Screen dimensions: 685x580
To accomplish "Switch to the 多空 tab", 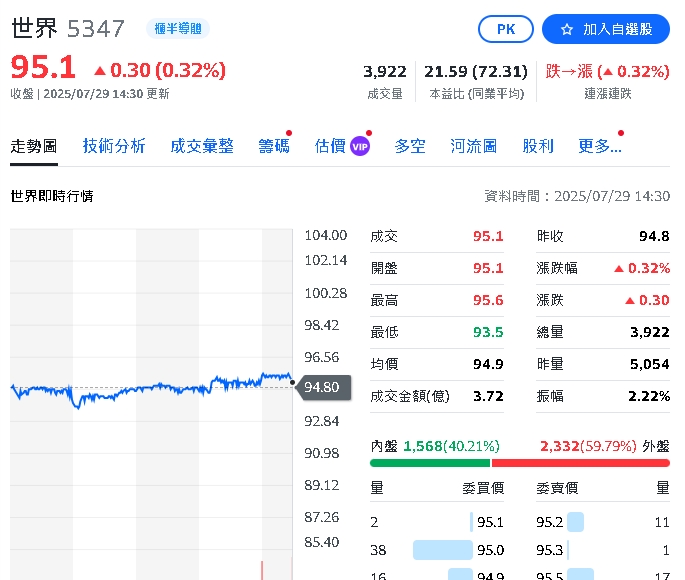I will [410, 146].
